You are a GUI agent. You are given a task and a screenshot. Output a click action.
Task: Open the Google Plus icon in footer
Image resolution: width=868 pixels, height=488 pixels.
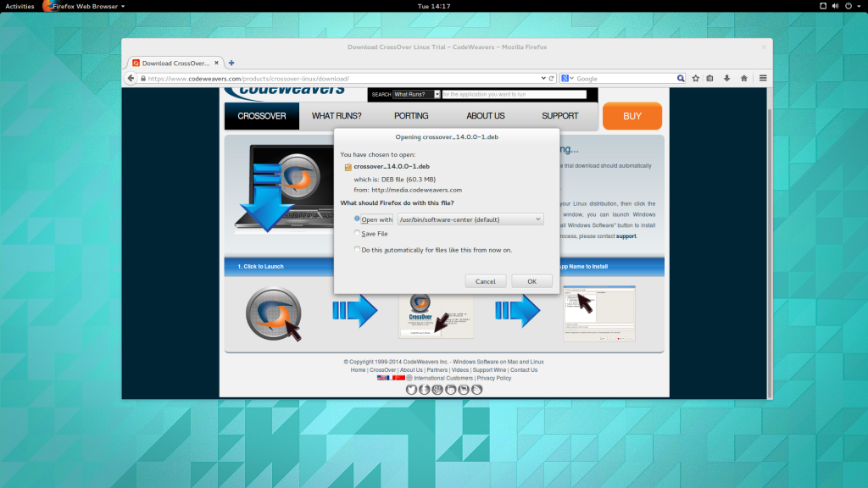(437, 390)
